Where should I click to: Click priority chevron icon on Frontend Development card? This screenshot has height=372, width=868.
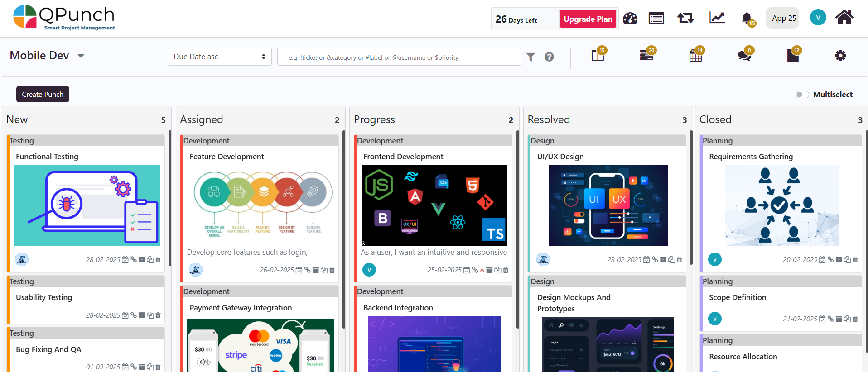(x=482, y=270)
